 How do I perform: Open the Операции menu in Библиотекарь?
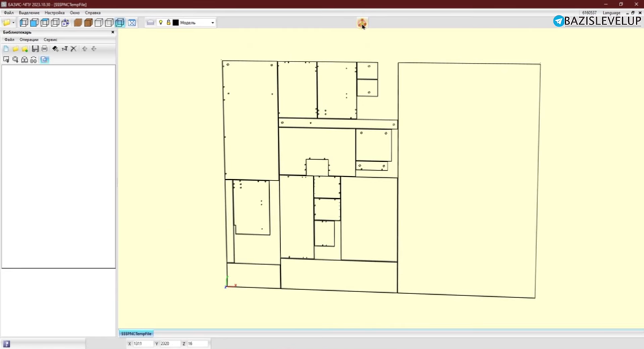28,40
